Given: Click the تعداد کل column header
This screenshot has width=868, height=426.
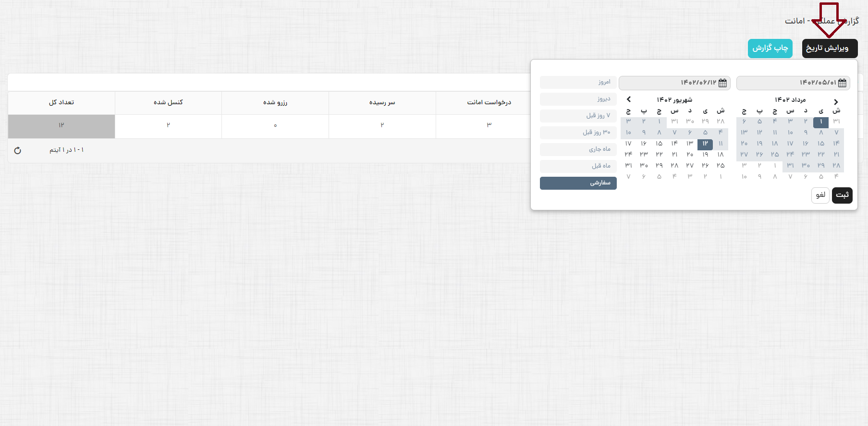Looking at the screenshot, I should pyautogui.click(x=61, y=103).
